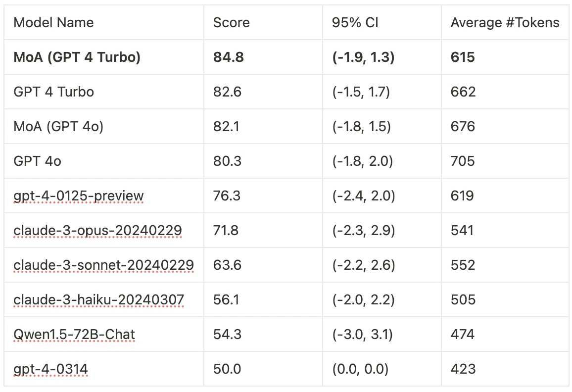Click the 95% CI column header
Viewport: 572px width, 392px height.
tap(355, 23)
